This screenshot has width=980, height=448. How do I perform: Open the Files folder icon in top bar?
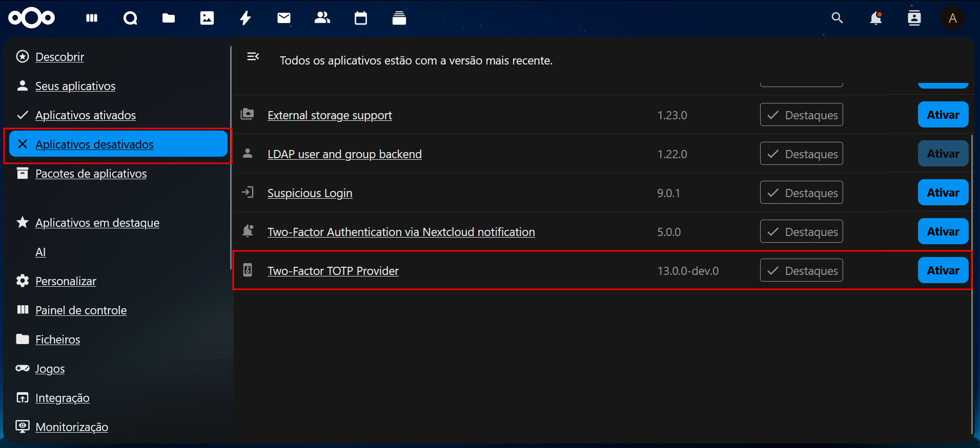pyautogui.click(x=169, y=18)
